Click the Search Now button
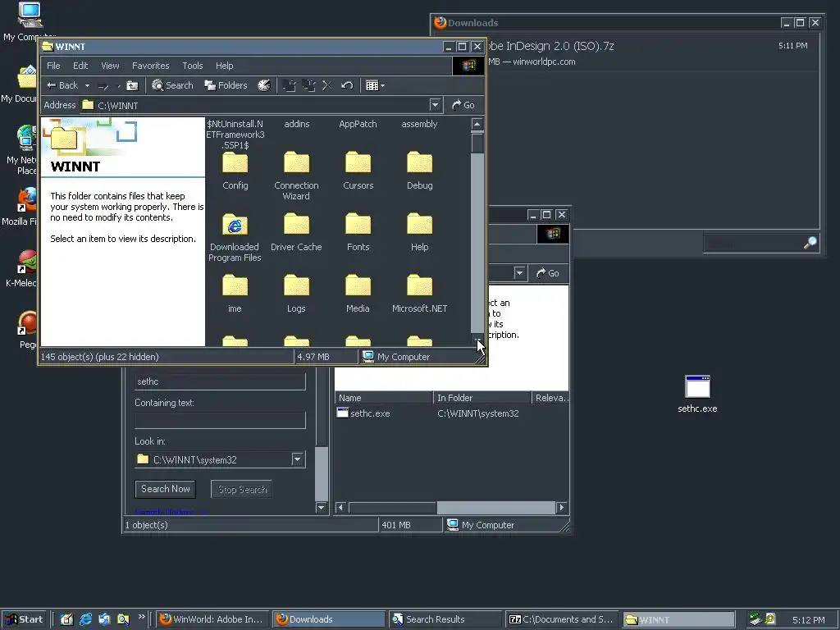840x630 pixels. click(166, 489)
